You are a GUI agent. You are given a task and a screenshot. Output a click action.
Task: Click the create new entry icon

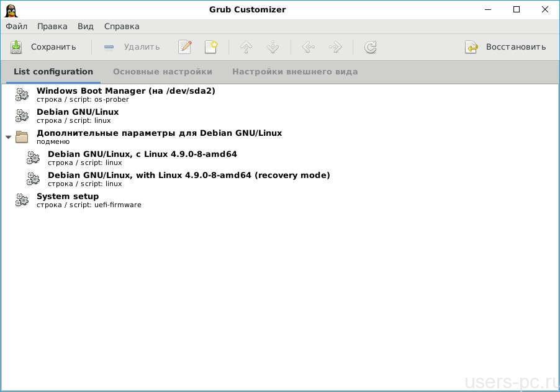[211, 47]
